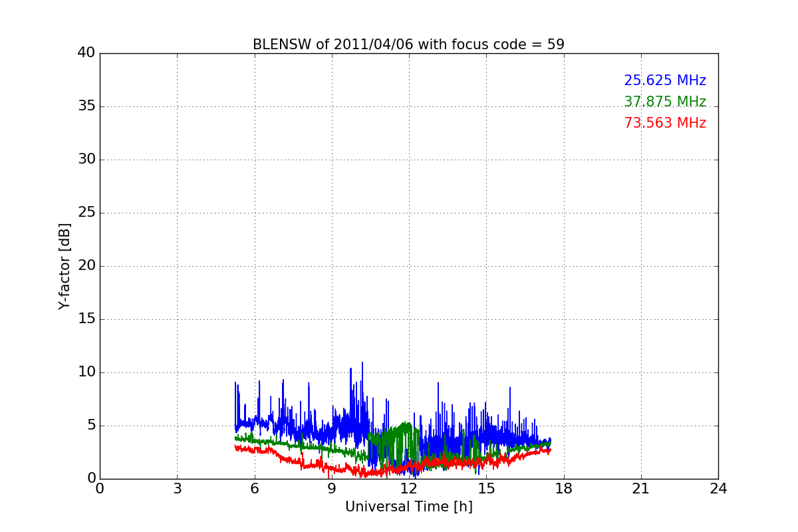Click y-axis tick label 30
Image resolution: width=798 pixels, height=532 pixels.
(x=86, y=160)
